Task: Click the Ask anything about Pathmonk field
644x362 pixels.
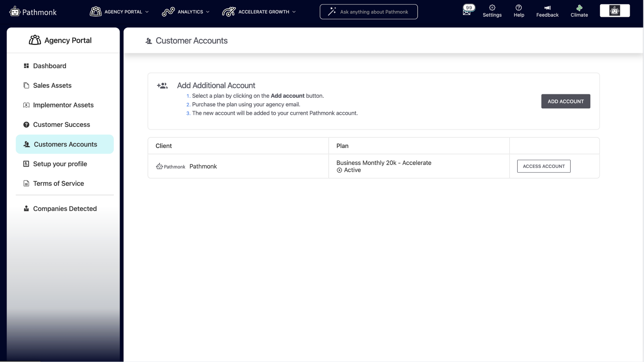Action: [x=369, y=12]
